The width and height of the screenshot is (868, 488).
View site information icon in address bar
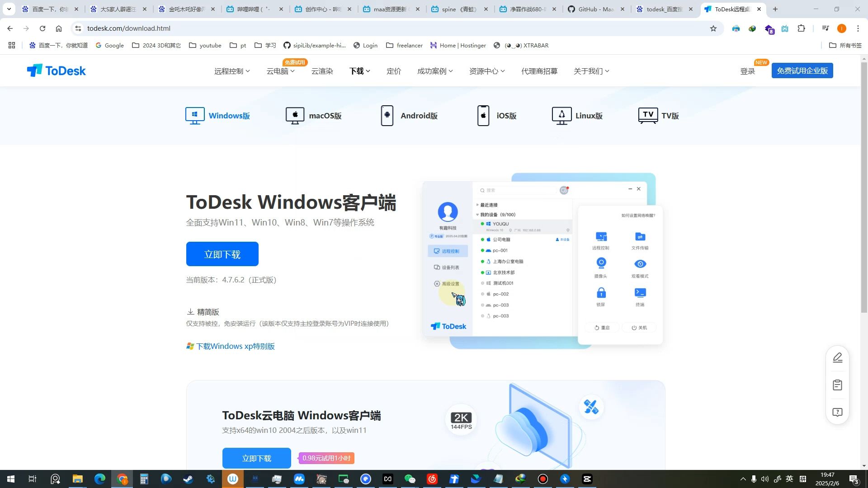[78, 28]
